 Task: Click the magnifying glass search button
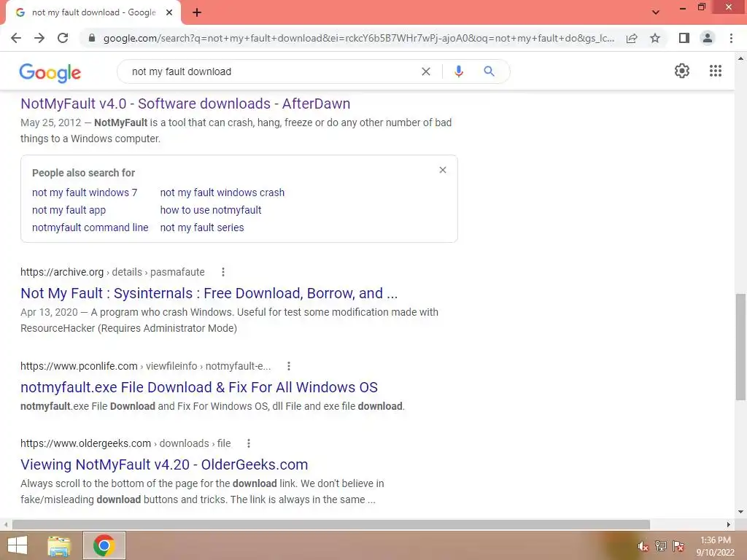pos(489,71)
